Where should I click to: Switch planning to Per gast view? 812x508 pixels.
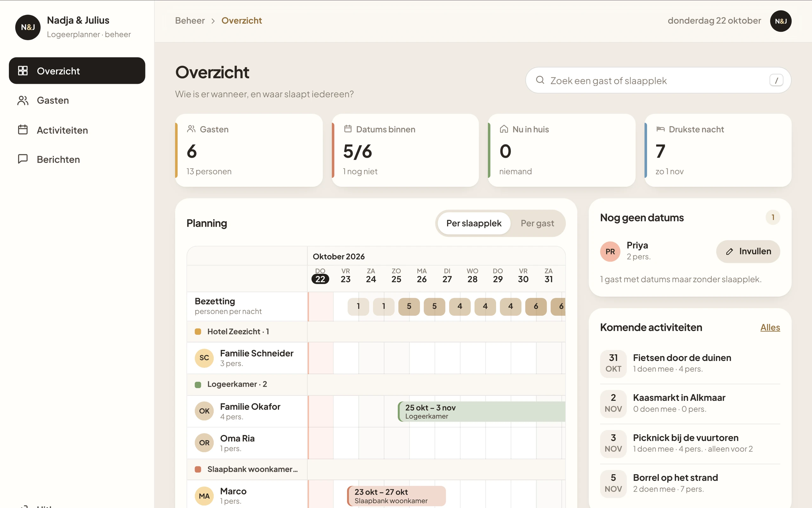(537, 223)
